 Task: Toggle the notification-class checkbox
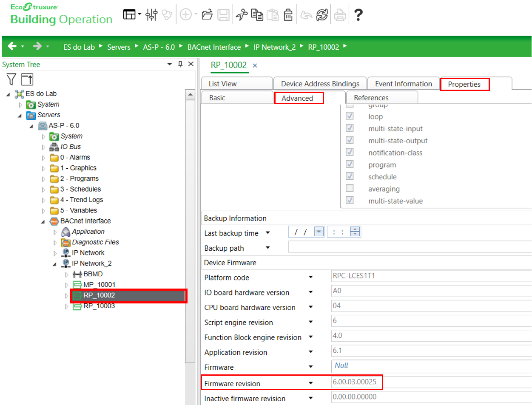click(350, 152)
